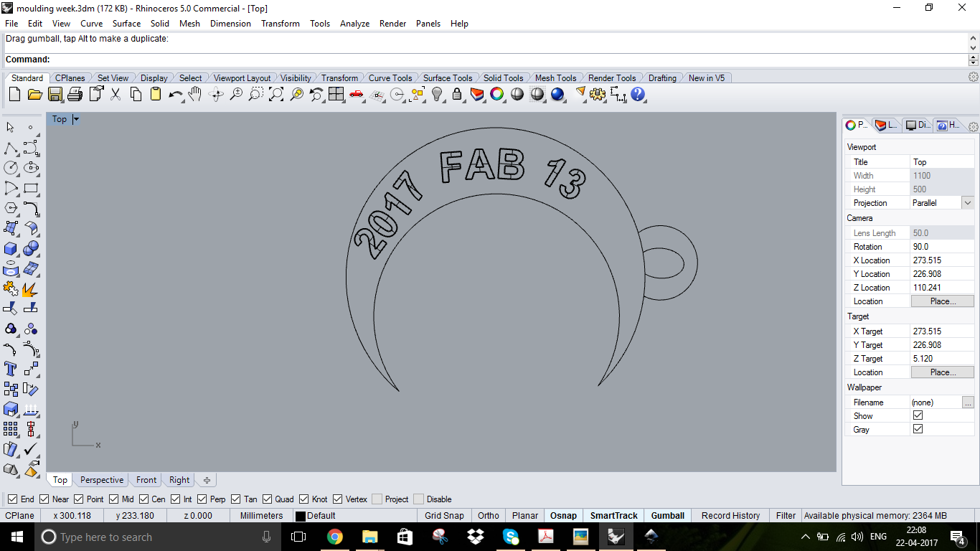Open the Default layer selector in status bar

(x=316, y=516)
